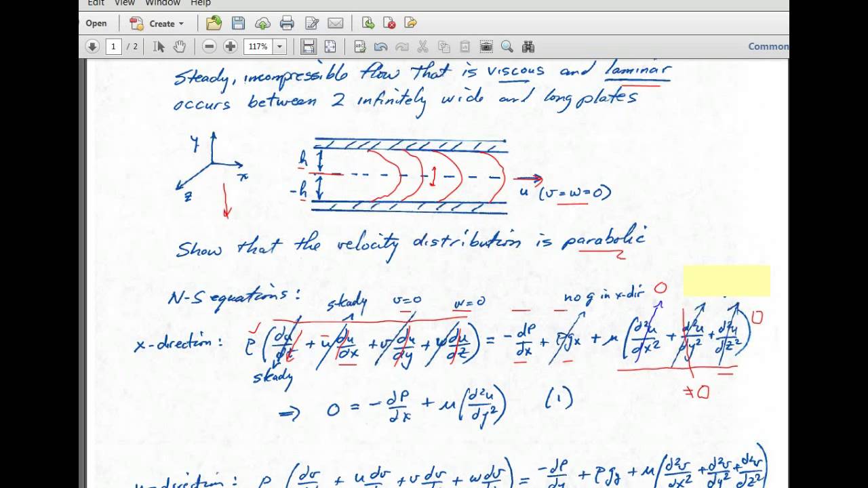Click the share file arrow icon
The image size is (868, 488).
pyautogui.click(x=410, y=23)
